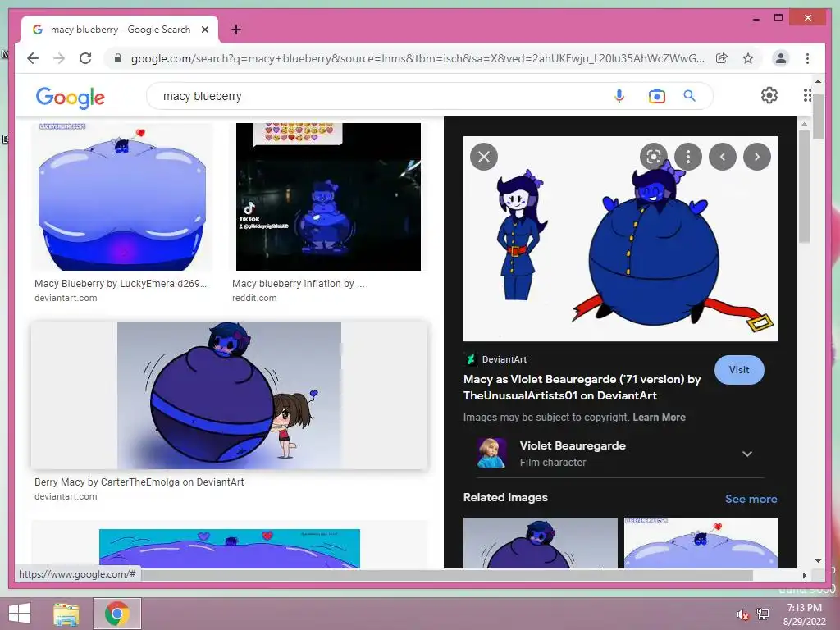Click the preview panel vertical scrollbar thumb

pyautogui.click(x=804, y=186)
